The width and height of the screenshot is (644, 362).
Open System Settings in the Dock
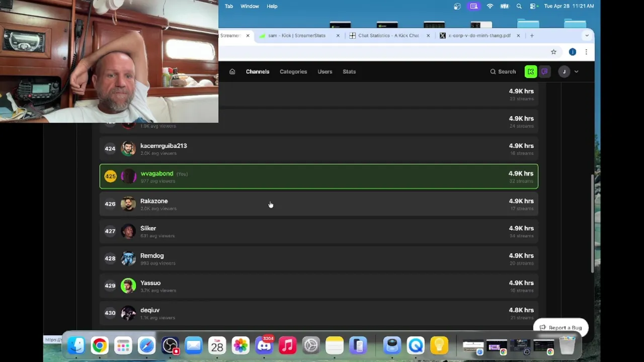(311, 345)
